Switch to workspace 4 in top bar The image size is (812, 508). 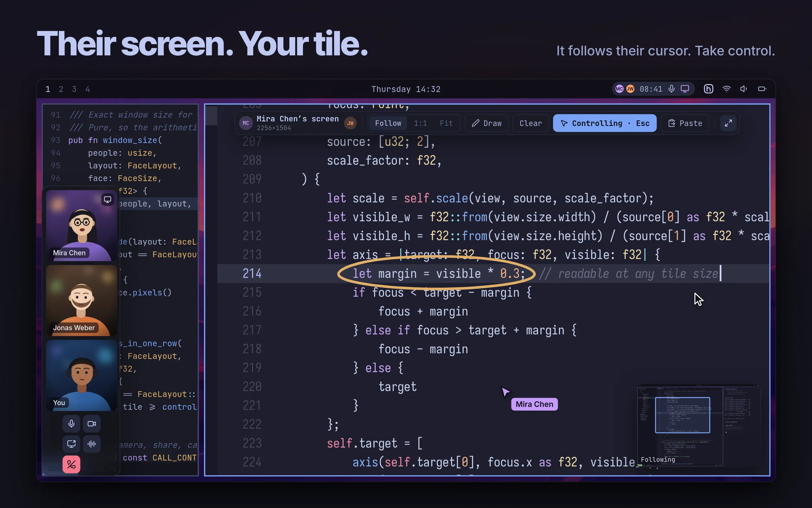(87, 89)
